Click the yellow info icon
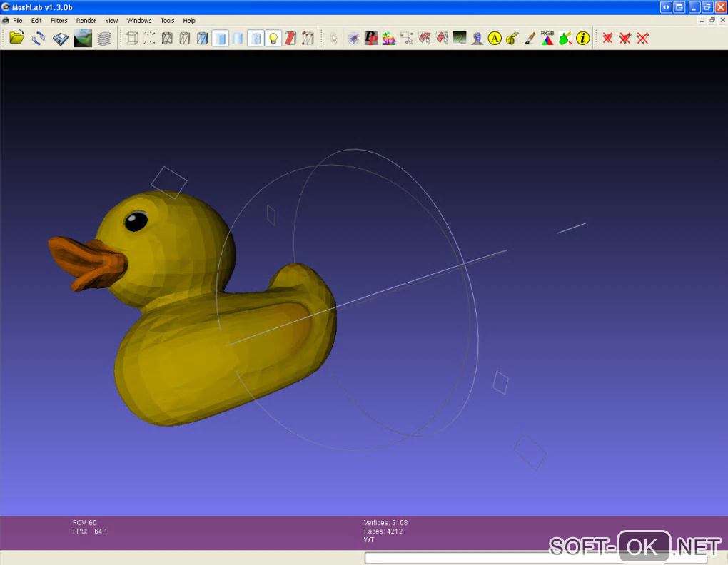This screenshot has height=565, width=728. pos(582,38)
